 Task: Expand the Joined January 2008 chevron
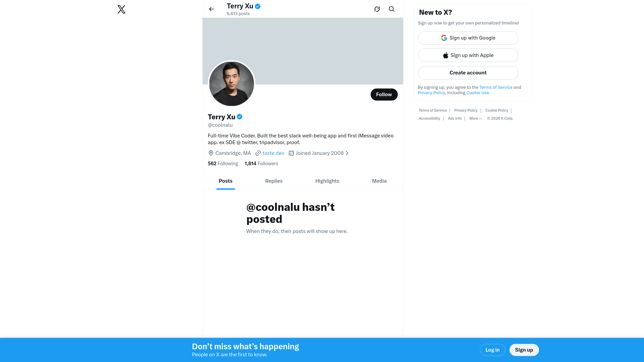coord(347,153)
